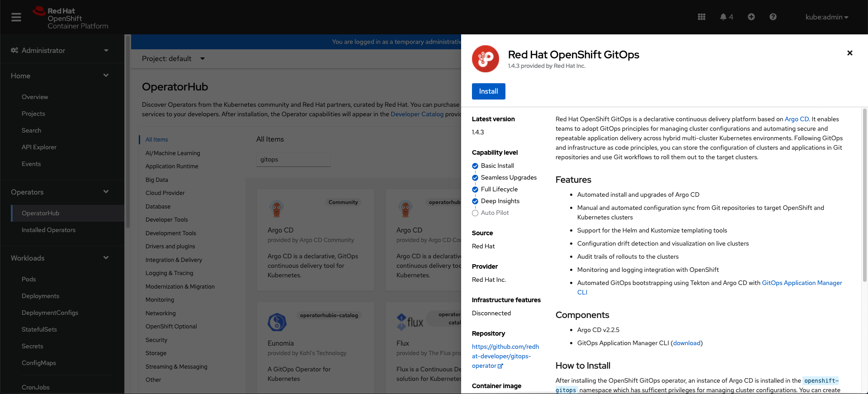Go to Overview in the sidebar
The height and width of the screenshot is (394, 868).
click(35, 97)
